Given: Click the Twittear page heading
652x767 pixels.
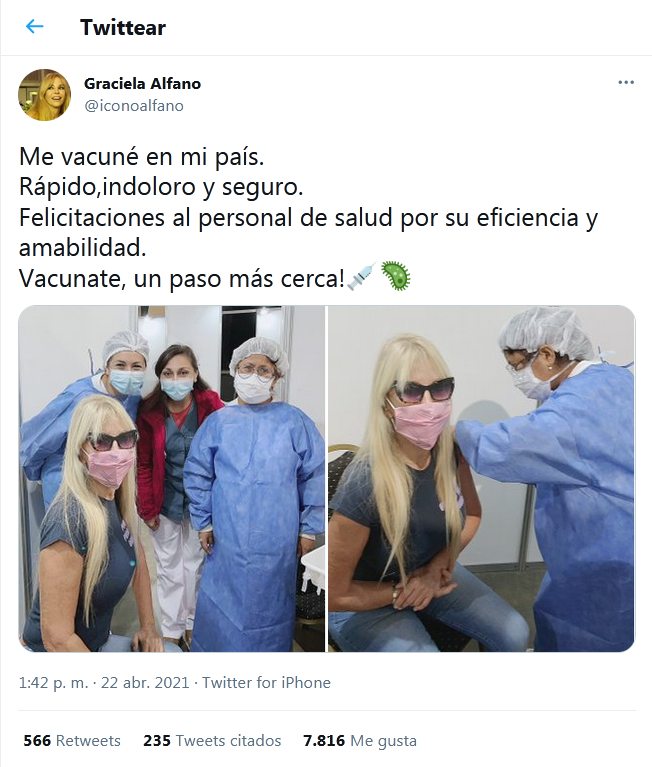Looking at the screenshot, I should click(123, 27).
